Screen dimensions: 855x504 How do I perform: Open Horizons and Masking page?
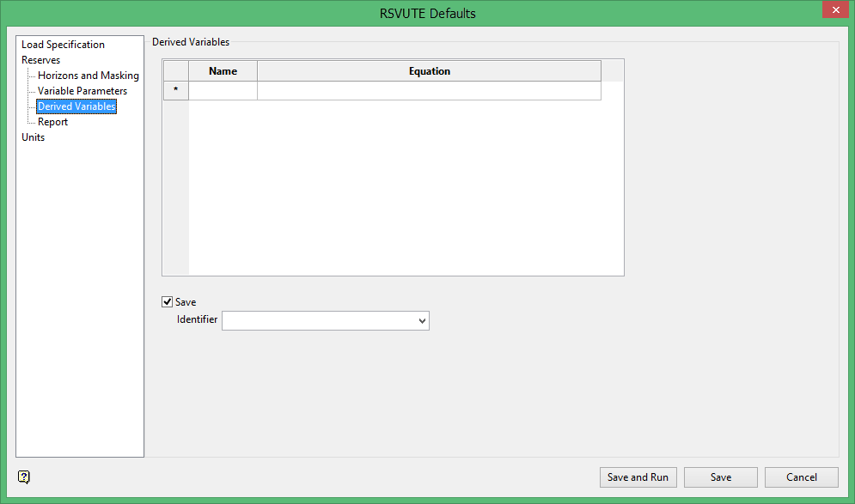tap(89, 76)
